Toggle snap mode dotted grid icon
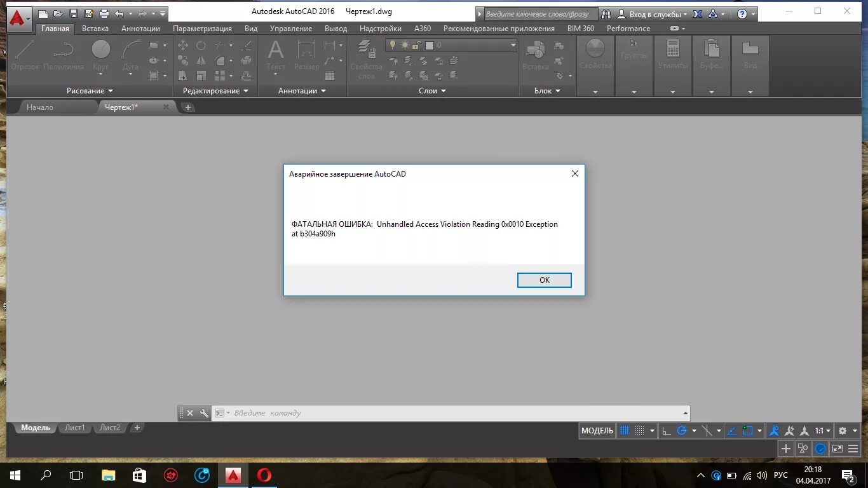The height and width of the screenshot is (488, 868). (x=640, y=431)
